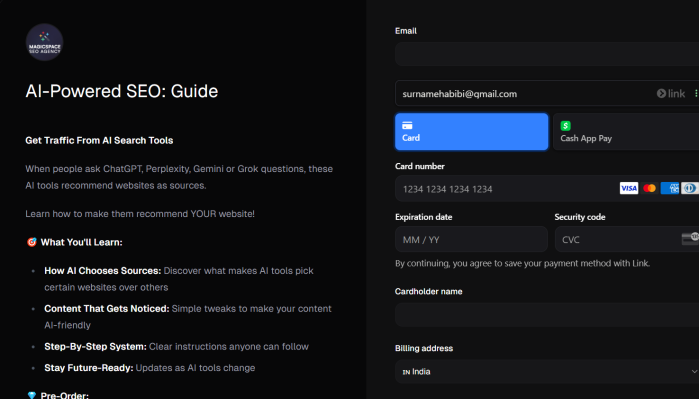Focus the Expiration date MM / YY field
699x399 pixels.
[x=471, y=239]
